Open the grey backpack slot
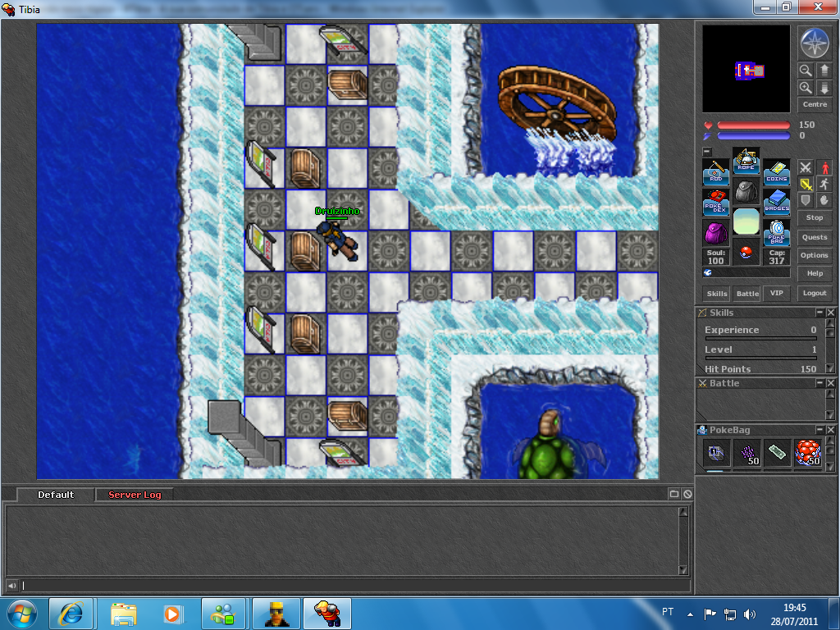 click(746, 191)
